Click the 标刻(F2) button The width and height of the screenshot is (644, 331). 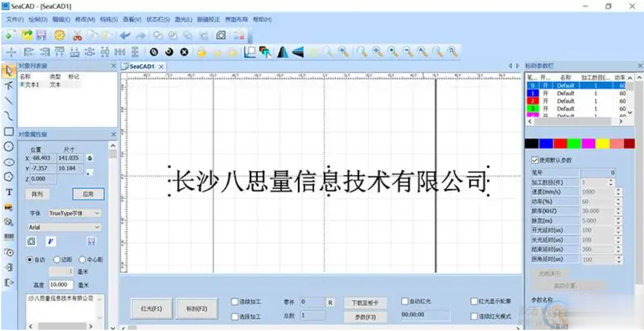pos(196,308)
